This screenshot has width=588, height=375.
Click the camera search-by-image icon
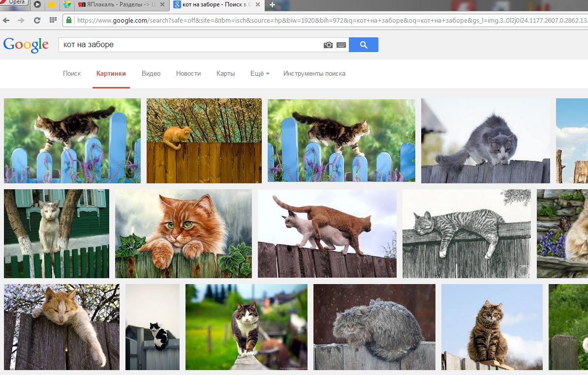328,45
